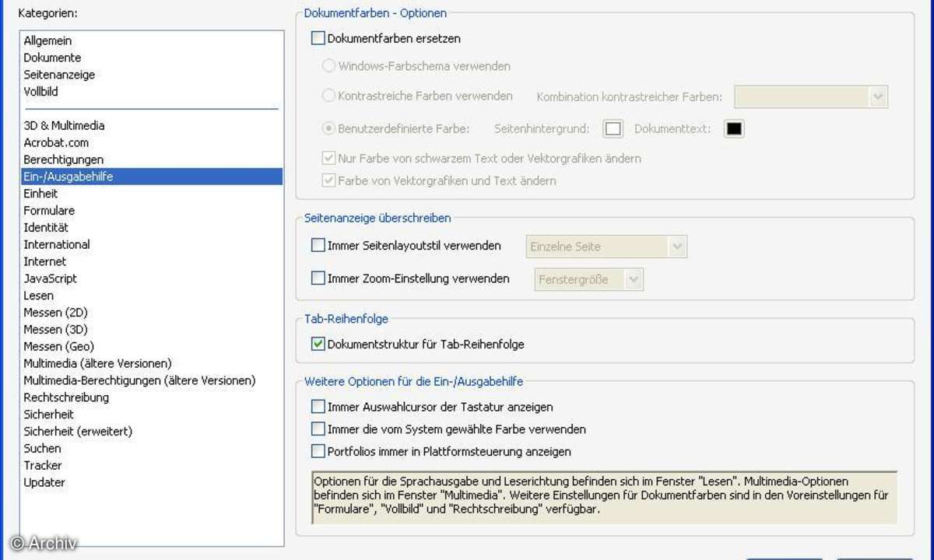934x560 pixels.
Task: Open the Einzelne Seite layout dropdown
Action: pyautogui.click(x=606, y=247)
